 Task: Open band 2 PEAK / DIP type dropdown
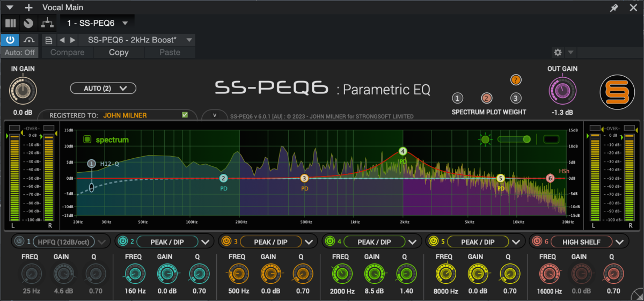pos(207,241)
